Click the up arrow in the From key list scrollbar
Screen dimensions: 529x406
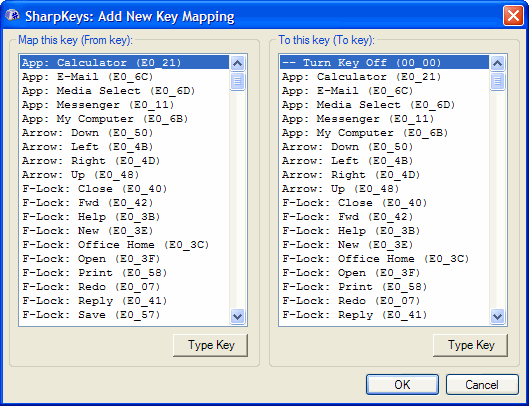coord(238,63)
